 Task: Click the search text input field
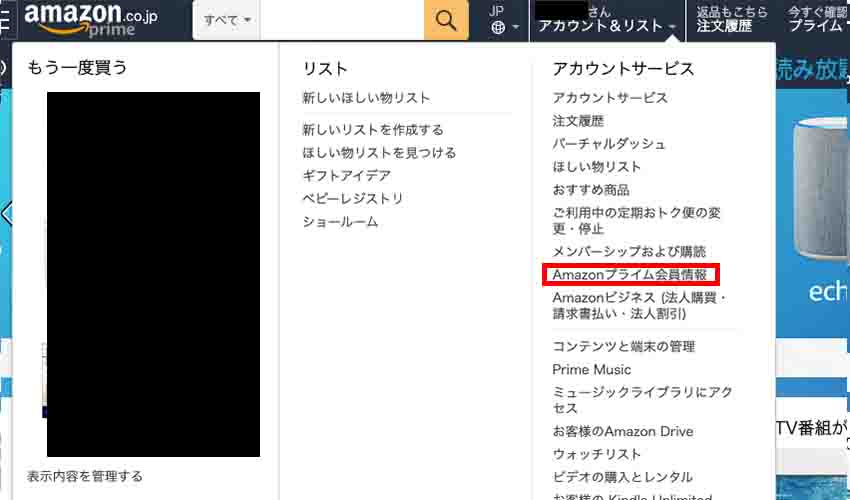[342, 20]
